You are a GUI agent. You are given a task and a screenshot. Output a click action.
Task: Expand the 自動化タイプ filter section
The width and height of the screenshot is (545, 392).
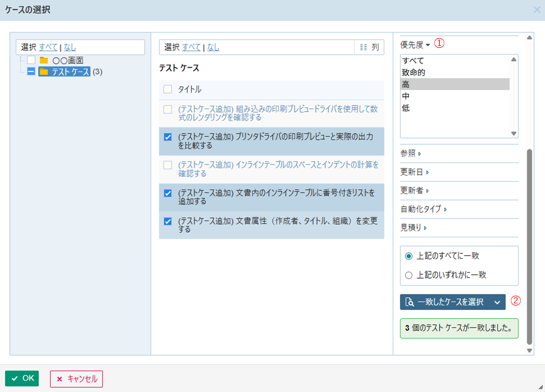(x=423, y=209)
